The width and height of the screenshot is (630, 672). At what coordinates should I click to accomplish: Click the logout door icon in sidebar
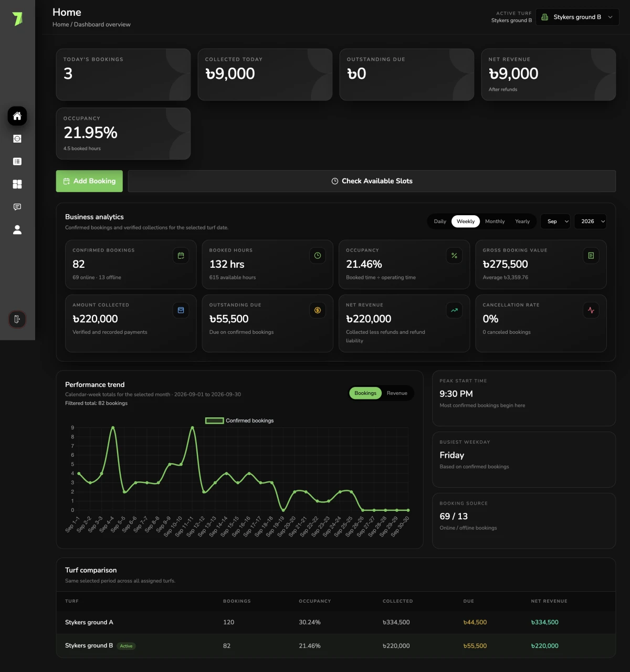17,319
